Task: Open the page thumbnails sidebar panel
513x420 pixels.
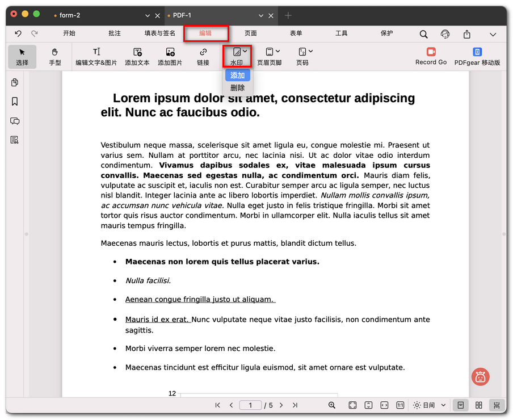Action: pos(15,82)
